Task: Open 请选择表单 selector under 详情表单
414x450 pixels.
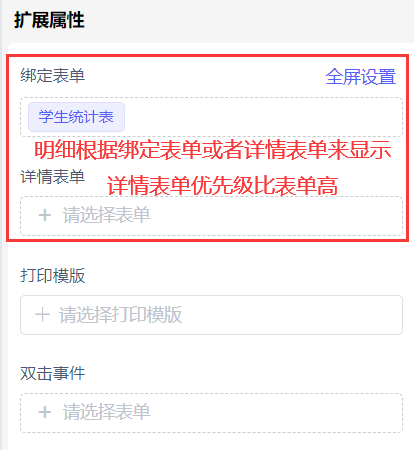Action: pyautogui.click(x=211, y=216)
